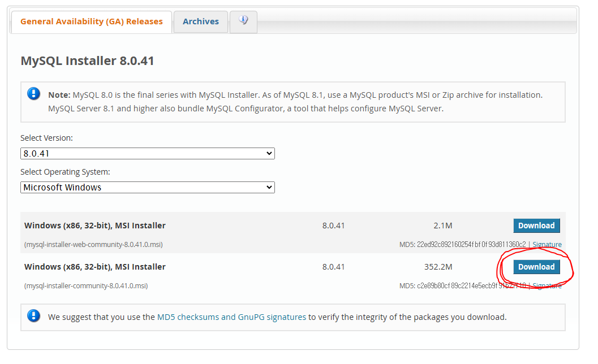
Task: Click the info icon in the bottom suggestion box
Action: [x=33, y=315]
